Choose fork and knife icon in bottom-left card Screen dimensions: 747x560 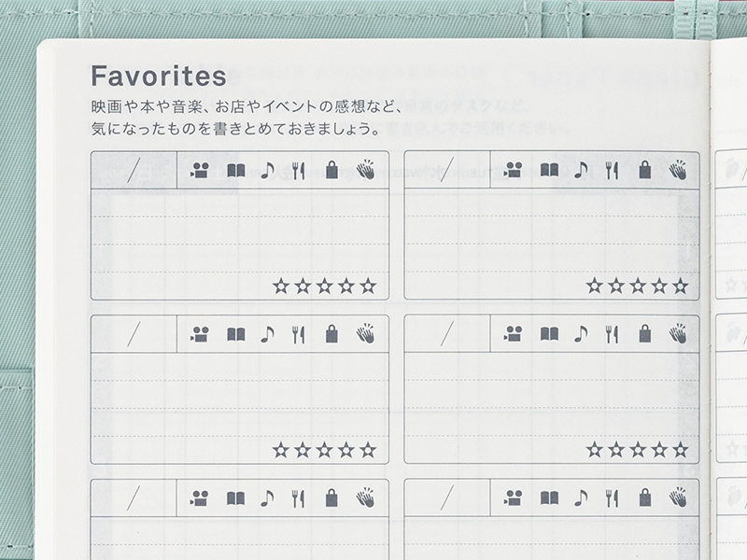[299, 497]
